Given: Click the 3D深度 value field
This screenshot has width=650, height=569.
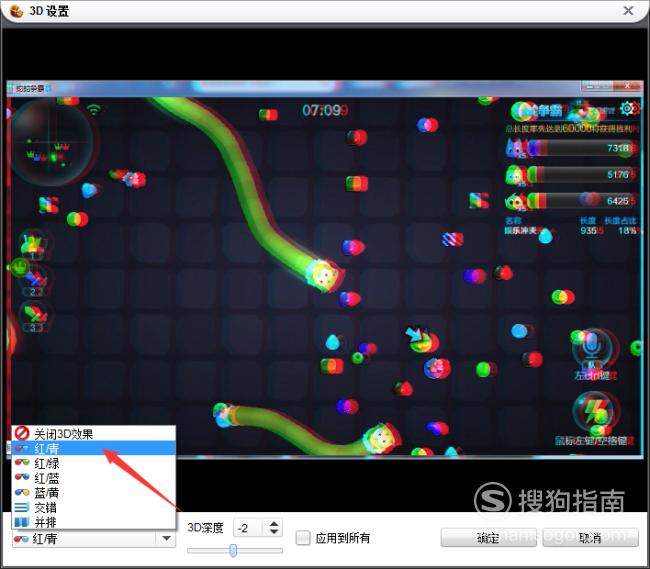Looking at the screenshot, I should tap(249, 528).
